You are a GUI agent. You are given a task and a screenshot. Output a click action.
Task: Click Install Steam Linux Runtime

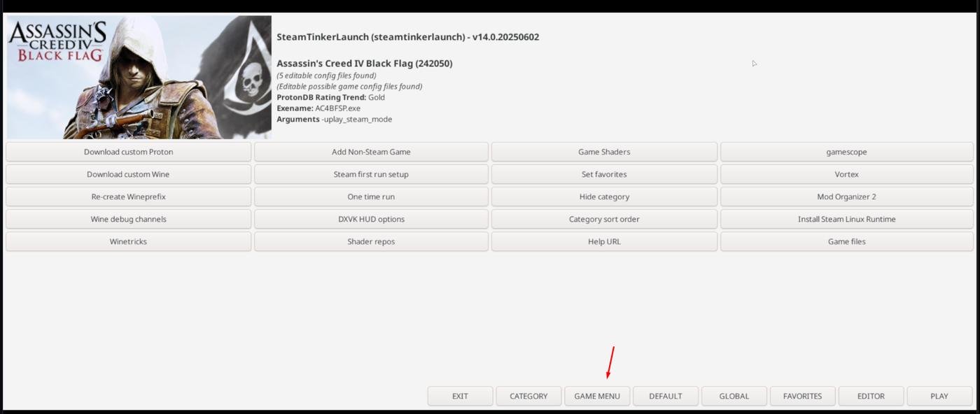tap(846, 219)
